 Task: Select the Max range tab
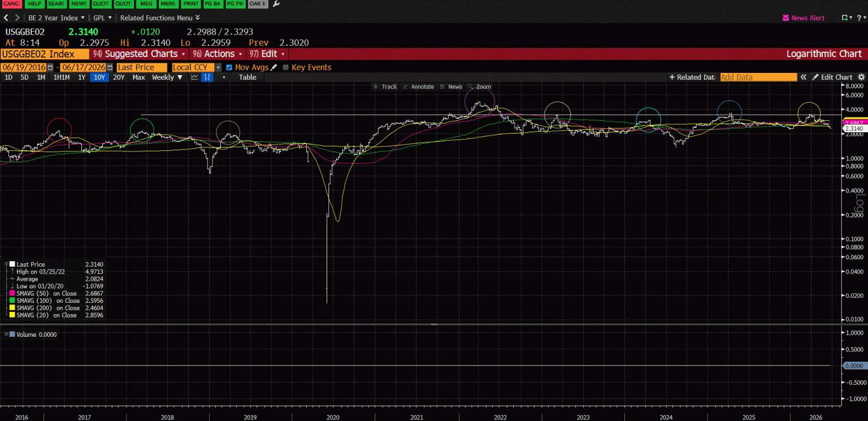138,77
